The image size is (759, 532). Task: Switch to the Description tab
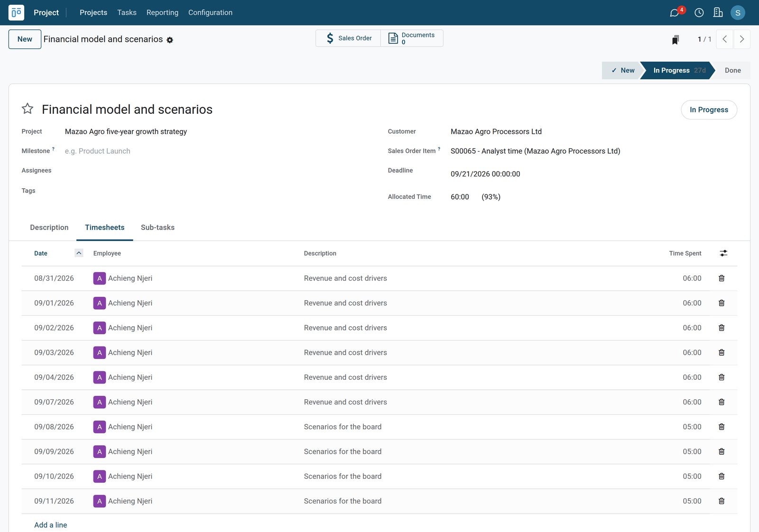click(x=49, y=228)
